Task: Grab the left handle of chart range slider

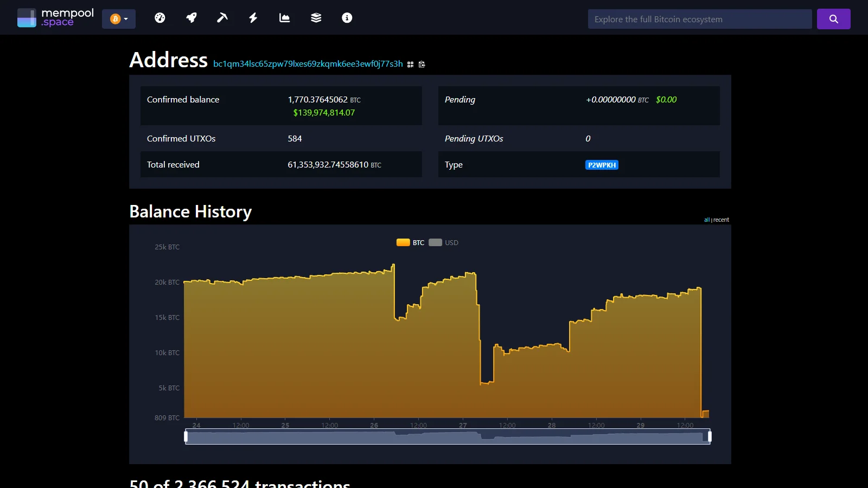Action: click(186, 436)
